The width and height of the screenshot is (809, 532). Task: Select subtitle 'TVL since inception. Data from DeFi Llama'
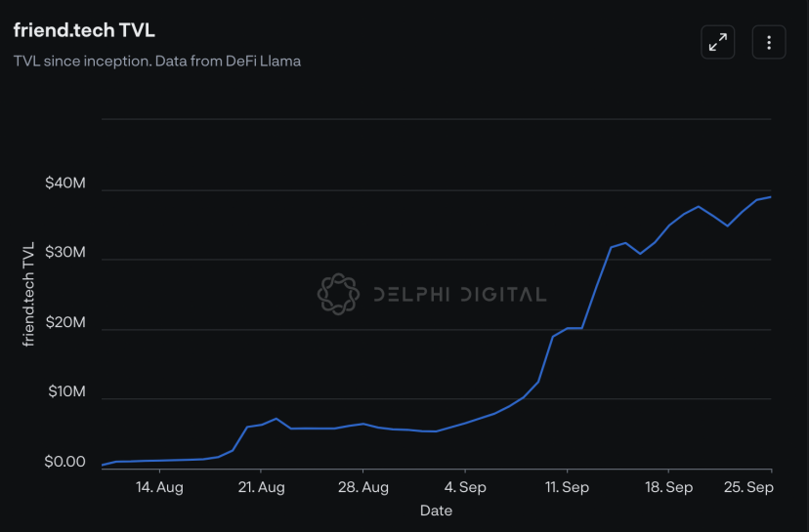coord(157,61)
